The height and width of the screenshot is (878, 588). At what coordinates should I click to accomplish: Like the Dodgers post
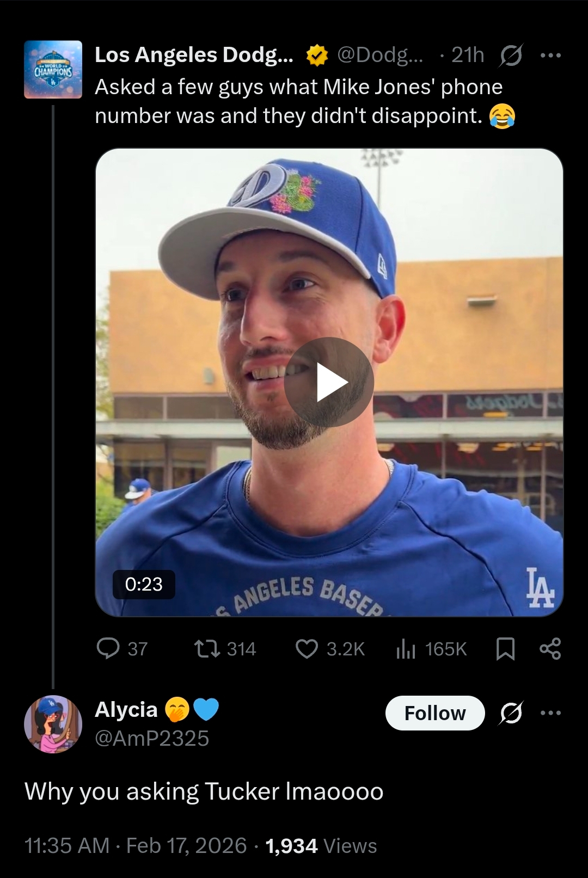(x=307, y=648)
